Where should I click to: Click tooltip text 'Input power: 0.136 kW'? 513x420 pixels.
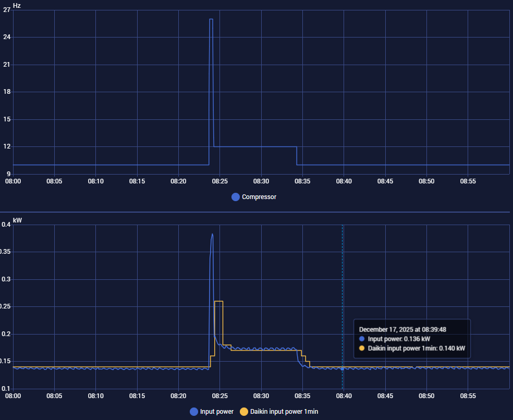tap(399, 339)
